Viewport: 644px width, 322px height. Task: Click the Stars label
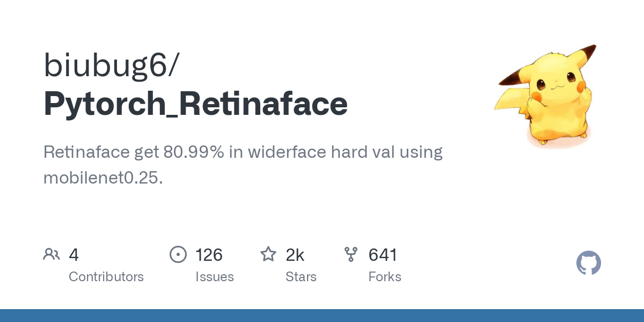click(x=301, y=277)
